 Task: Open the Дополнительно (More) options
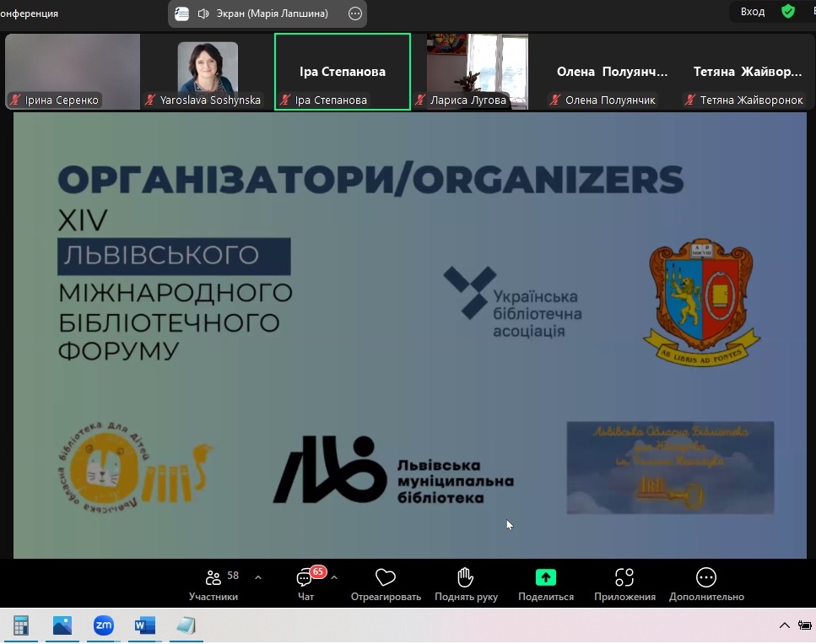pos(705,577)
